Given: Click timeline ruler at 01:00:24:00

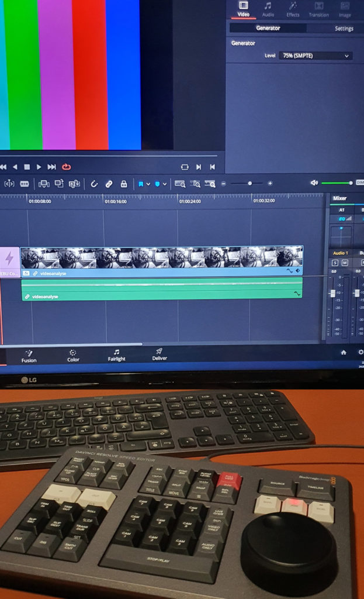Looking at the screenshot, I should click(x=190, y=201).
